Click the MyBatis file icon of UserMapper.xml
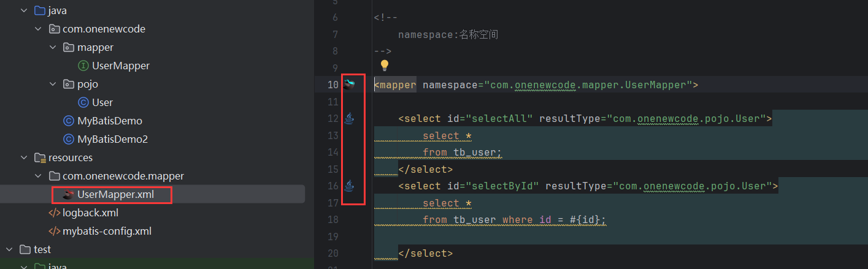Viewport: 868px width, 269px height. 69,195
